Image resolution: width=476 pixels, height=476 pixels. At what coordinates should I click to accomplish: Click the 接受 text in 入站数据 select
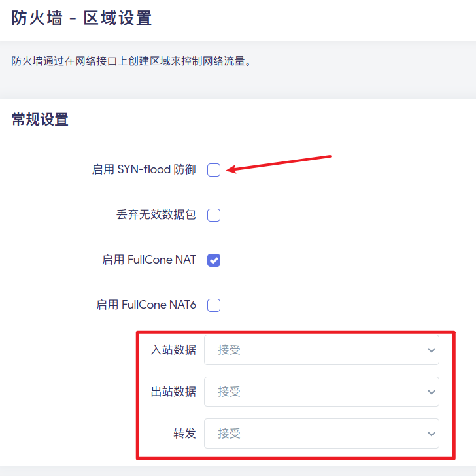point(229,350)
